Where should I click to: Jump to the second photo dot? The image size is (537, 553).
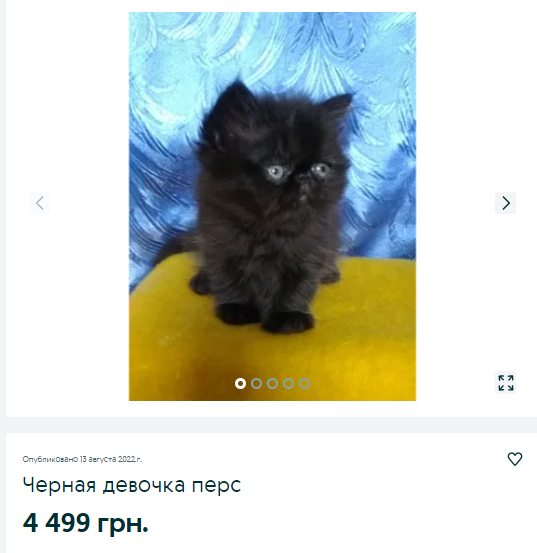pos(256,383)
